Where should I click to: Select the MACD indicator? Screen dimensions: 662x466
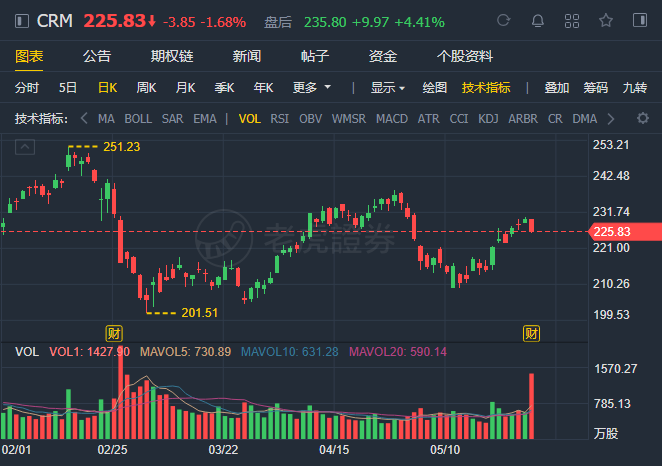[392, 119]
